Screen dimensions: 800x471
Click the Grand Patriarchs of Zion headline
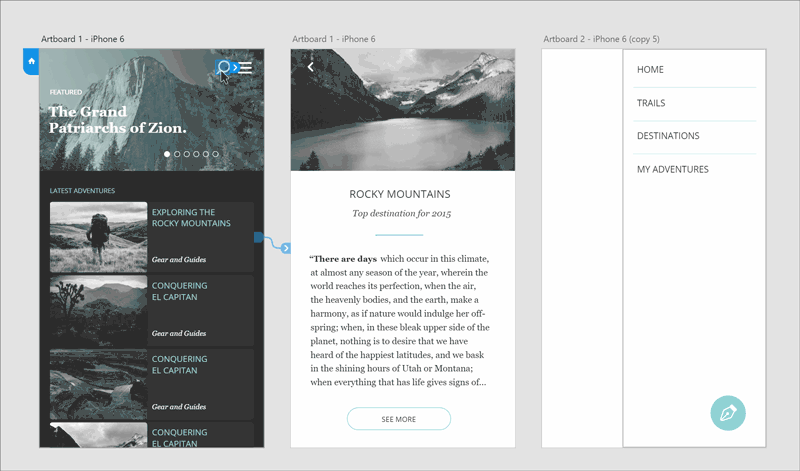coord(118,119)
